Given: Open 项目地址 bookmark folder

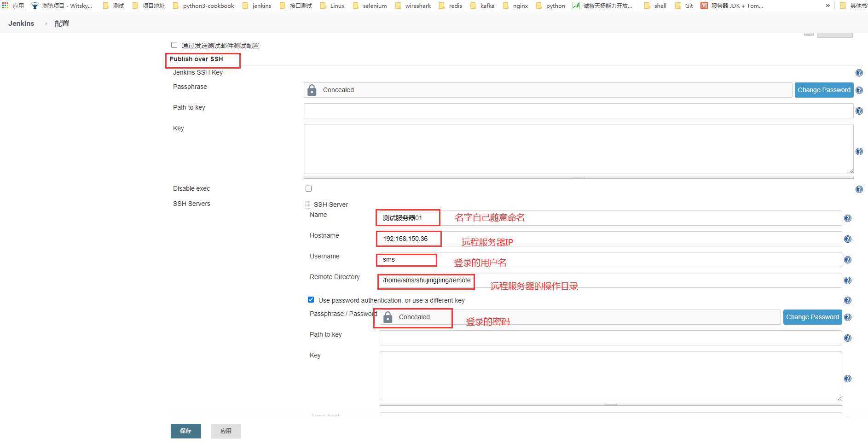Looking at the screenshot, I should 148,6.
